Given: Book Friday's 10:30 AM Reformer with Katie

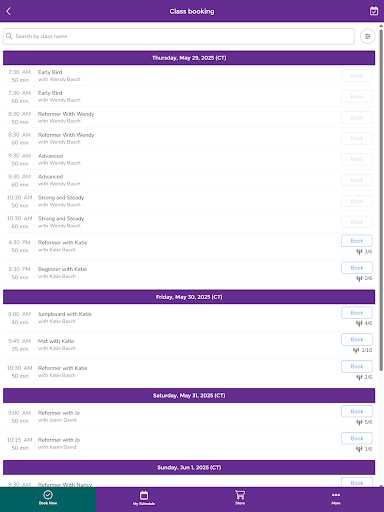Looking at the screenshot, I should [357, 366].
